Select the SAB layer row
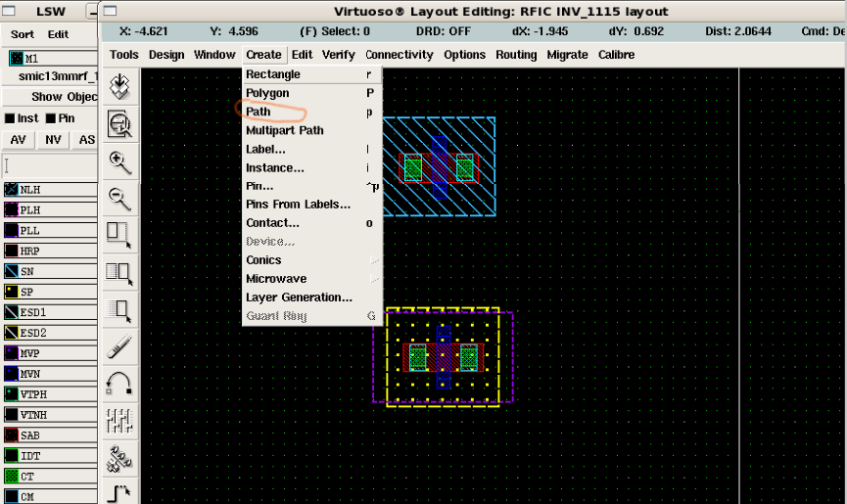Viewport: 847px width, 504px height. coord(50,435)
